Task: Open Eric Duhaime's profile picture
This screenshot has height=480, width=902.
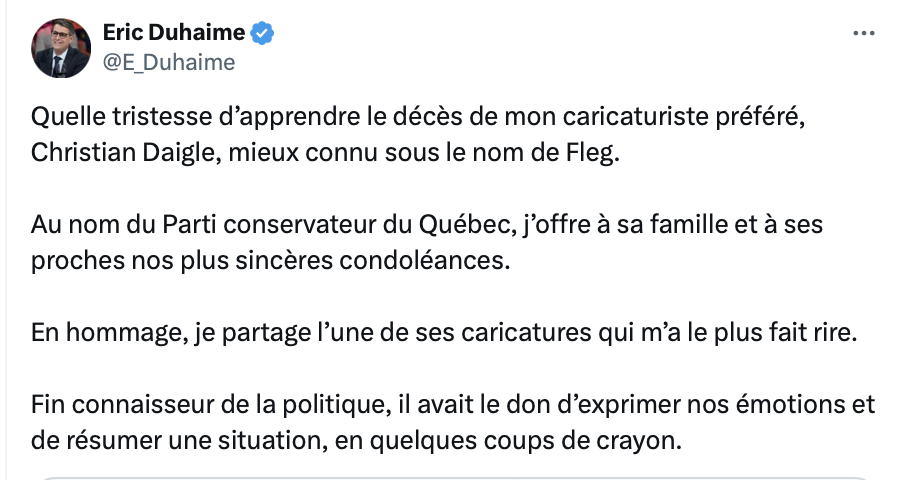Action: point(61,48)
